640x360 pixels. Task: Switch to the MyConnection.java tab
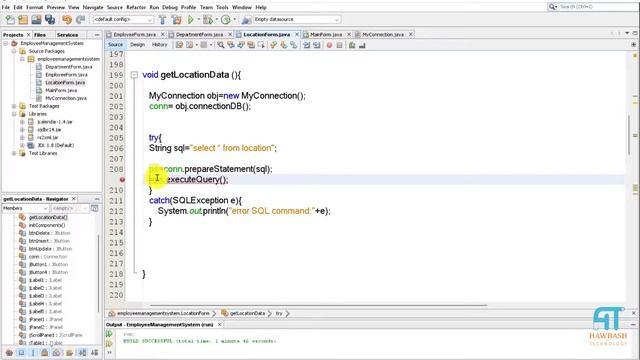click(382, 35)
